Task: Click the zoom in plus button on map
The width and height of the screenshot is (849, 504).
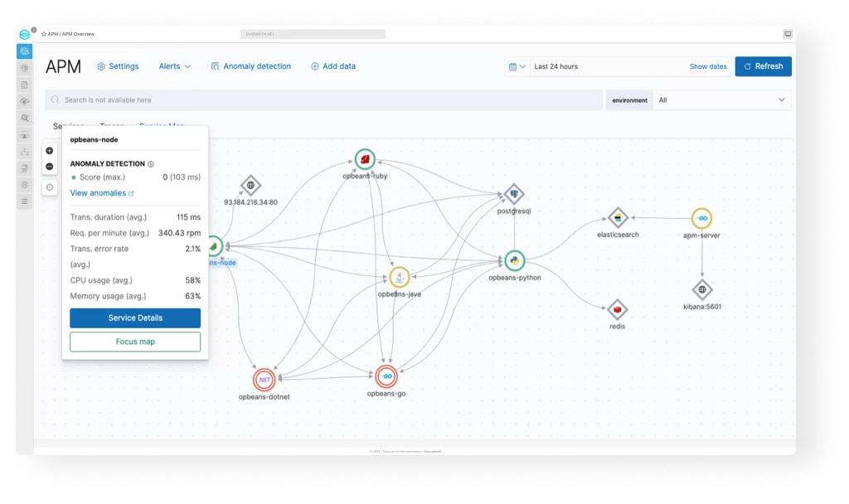Action: pos(50,151)
